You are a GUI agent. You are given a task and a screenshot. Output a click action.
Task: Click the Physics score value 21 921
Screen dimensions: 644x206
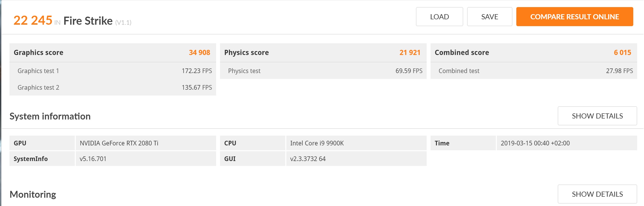click(410, 52)
